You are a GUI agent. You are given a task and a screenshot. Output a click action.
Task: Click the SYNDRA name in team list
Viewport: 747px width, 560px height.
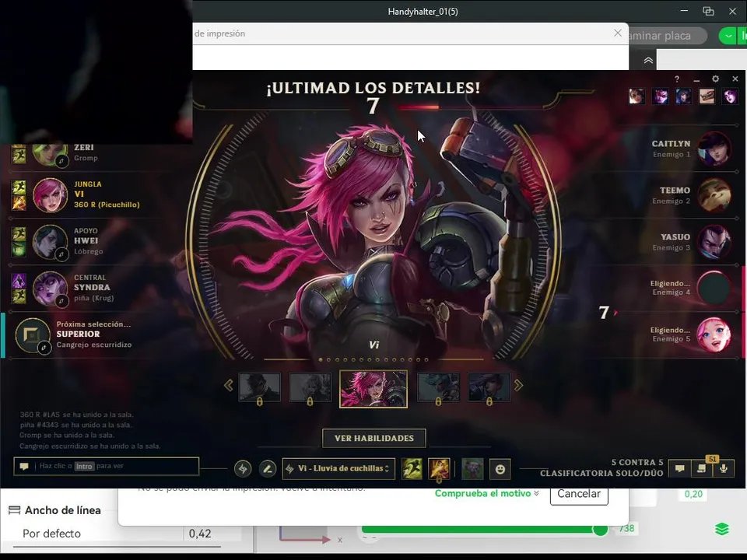pyautogui.click(x=92, y=288)
